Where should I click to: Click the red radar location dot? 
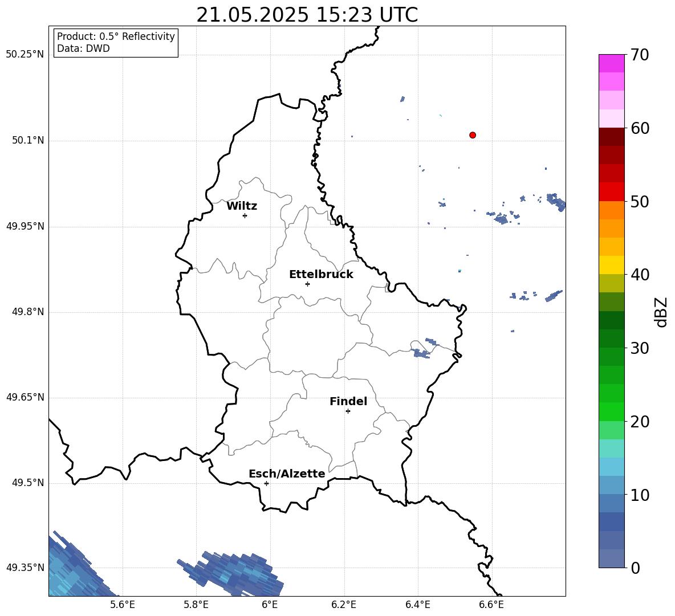pos(472,135)
